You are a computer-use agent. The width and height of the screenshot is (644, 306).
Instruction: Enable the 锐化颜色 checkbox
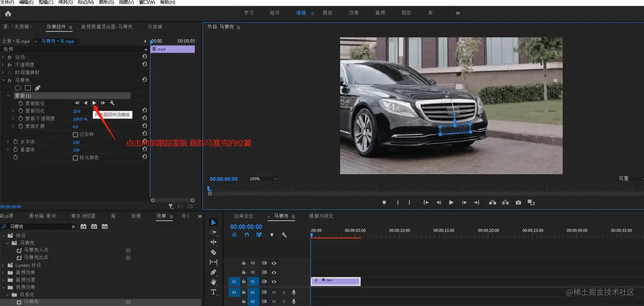click(x=75, y=157)
